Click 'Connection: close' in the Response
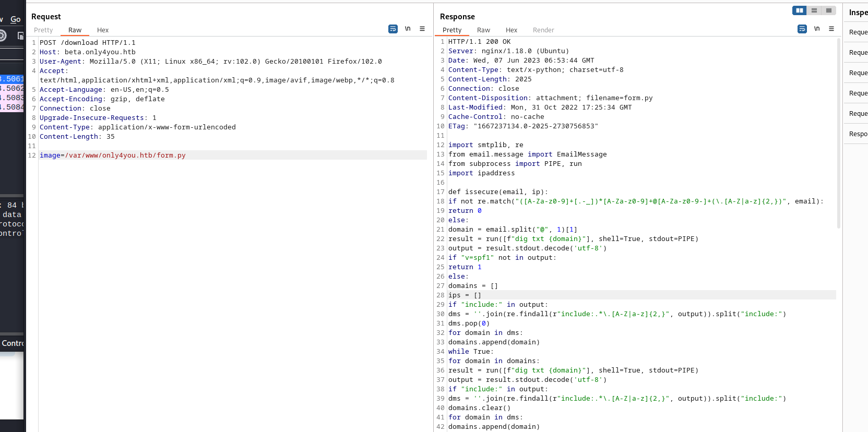This screenshot has height=432, width=868. tap(483, 89)
